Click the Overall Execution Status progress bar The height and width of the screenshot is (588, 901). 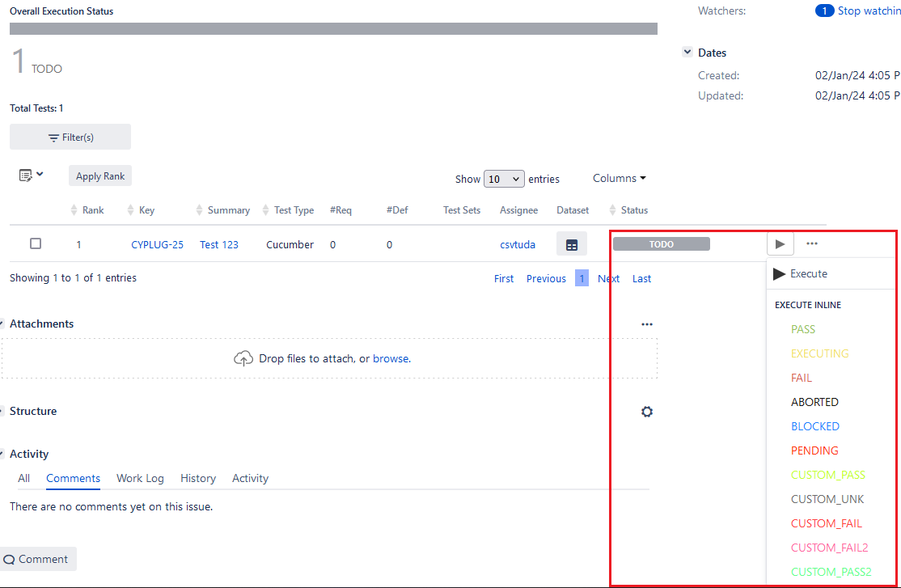(x=333, y=28)
